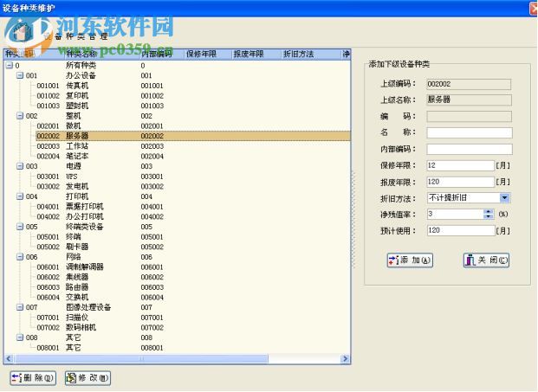Increase 净残值率 with the spinner up arrow

[489, 212]
